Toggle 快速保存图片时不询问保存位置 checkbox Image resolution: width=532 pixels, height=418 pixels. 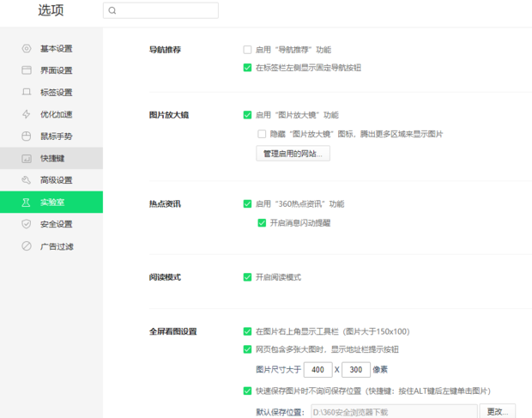[247, 391]
